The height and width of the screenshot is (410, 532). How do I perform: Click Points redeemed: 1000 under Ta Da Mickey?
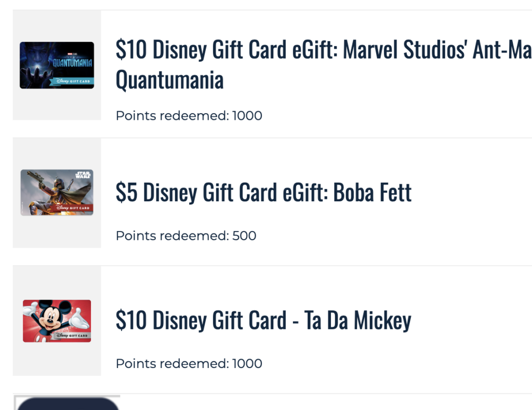pos(189,363)
